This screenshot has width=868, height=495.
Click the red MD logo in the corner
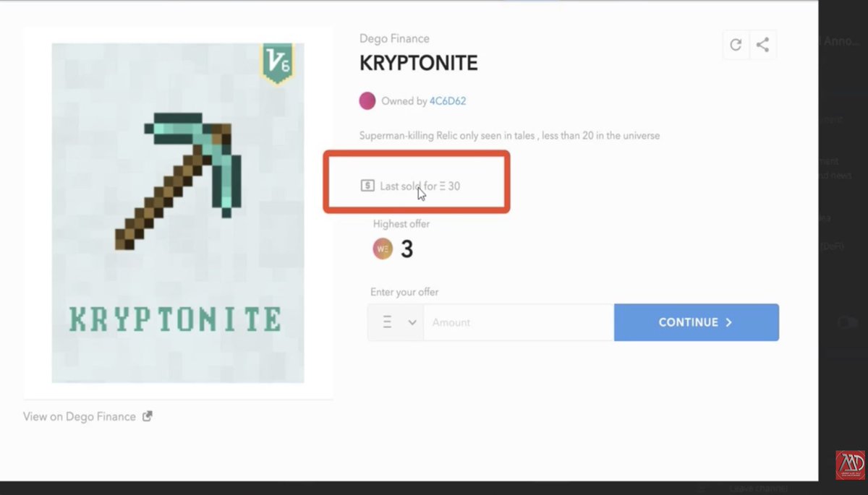850,465
